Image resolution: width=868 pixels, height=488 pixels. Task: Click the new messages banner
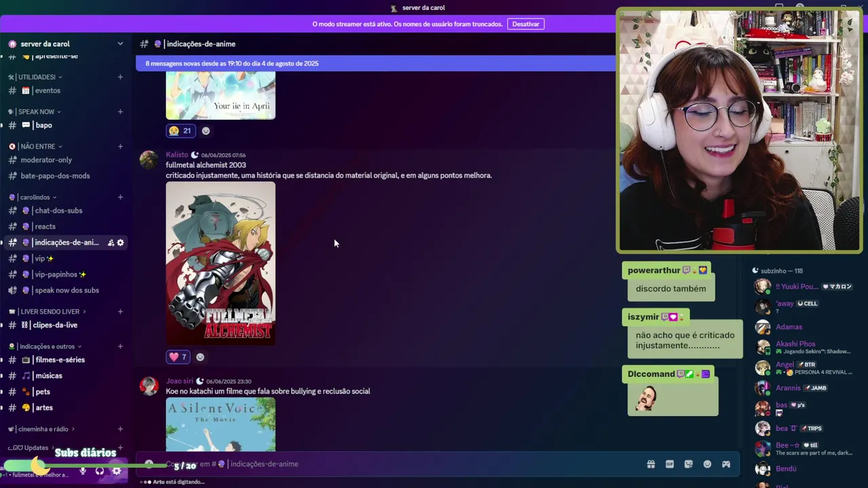376,64
